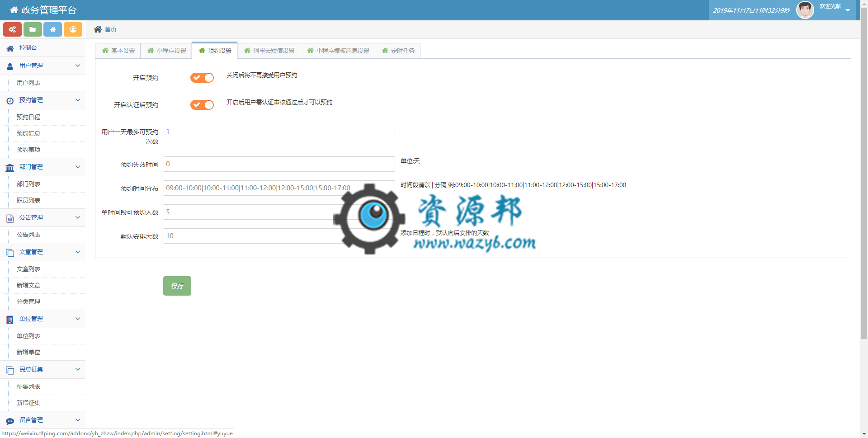
Task: Collapse the 公告管理 menu chevron
Action: pos(78,217)
